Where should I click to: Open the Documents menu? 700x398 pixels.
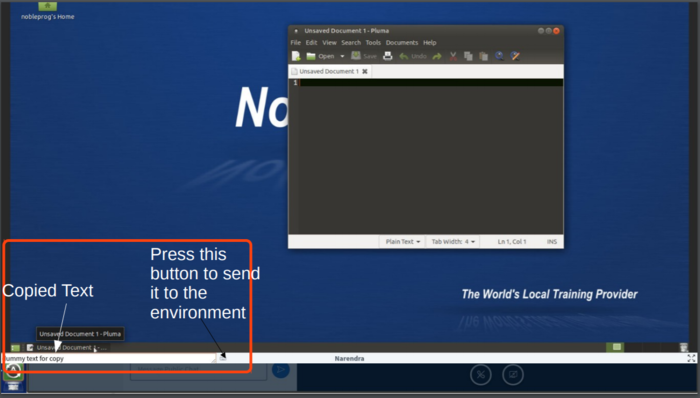pyautogui.click(x=402, y=43)
